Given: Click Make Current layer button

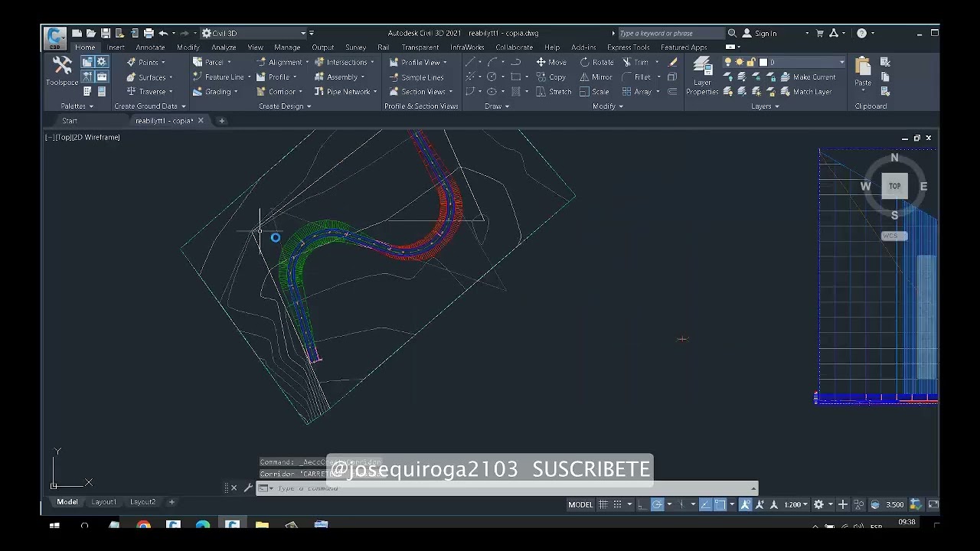Looking at the screenshot, I should [808, 77].
